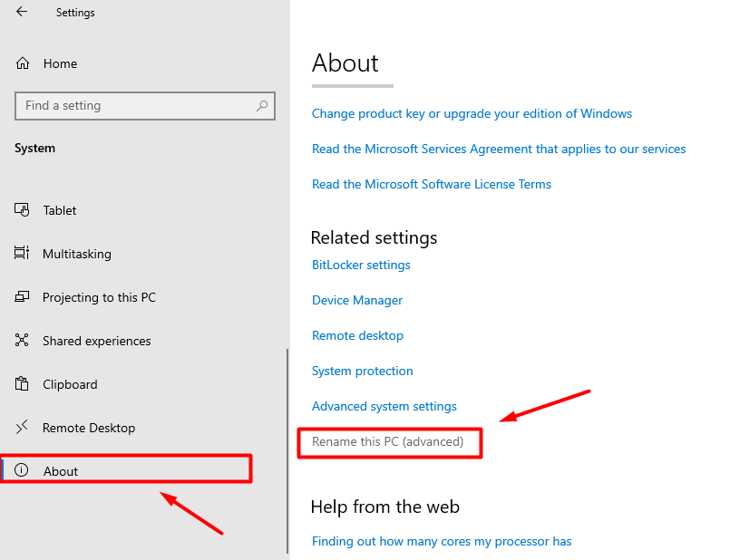749x560 pixels.
Task: Click the Tablet icon in sidebar
Action: coord(22,210)
